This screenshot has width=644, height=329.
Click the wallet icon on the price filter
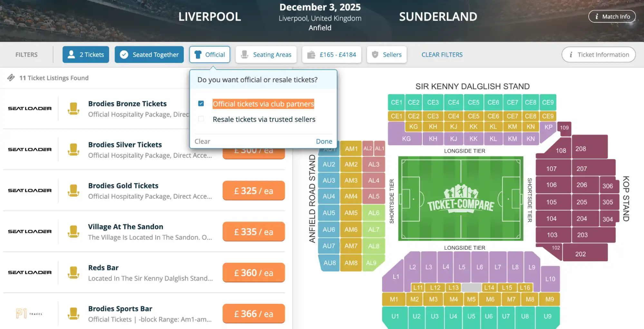click(x=311, y=54)
